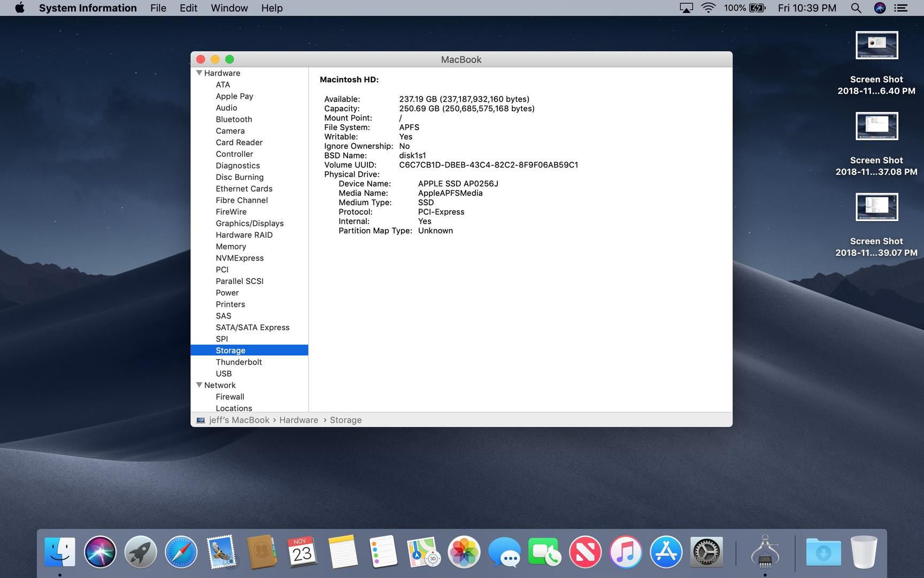Open Spotlight search magnifier
Viewport: 924px width, 578px height.
(856, 8)
